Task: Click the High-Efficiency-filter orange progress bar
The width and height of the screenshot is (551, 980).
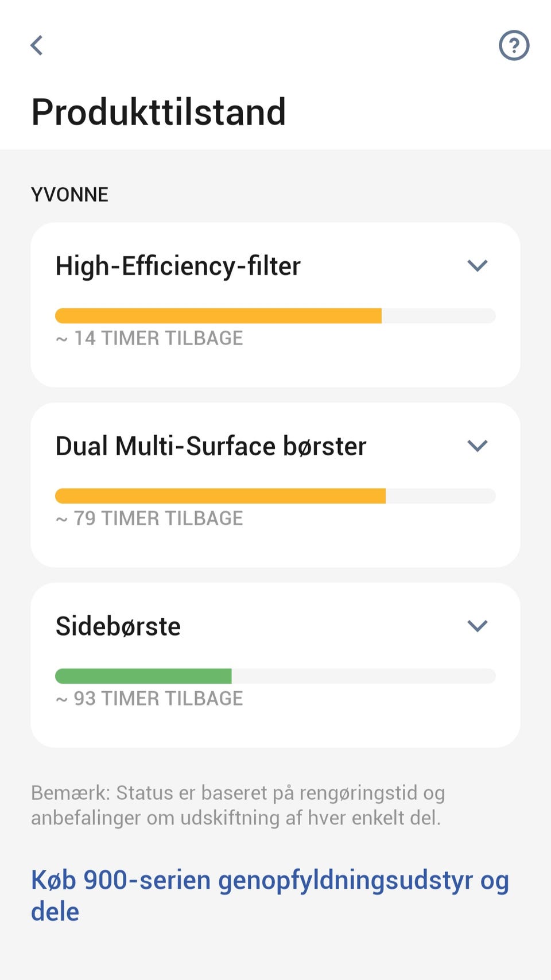Action: point(218,316)
